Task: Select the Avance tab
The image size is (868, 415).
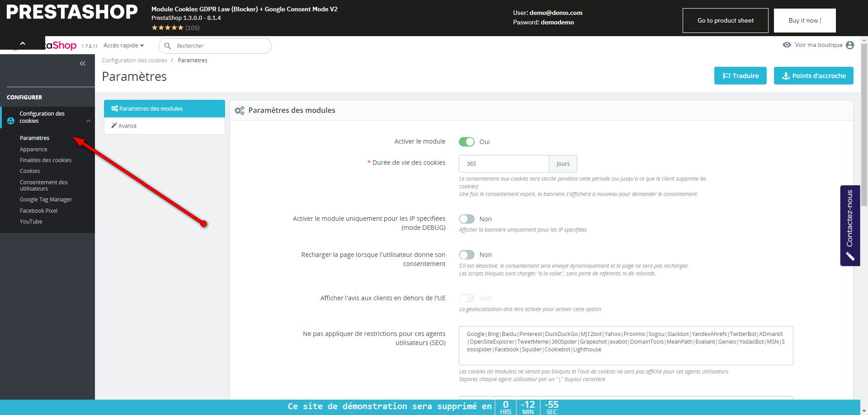Action: coord(165,126)
